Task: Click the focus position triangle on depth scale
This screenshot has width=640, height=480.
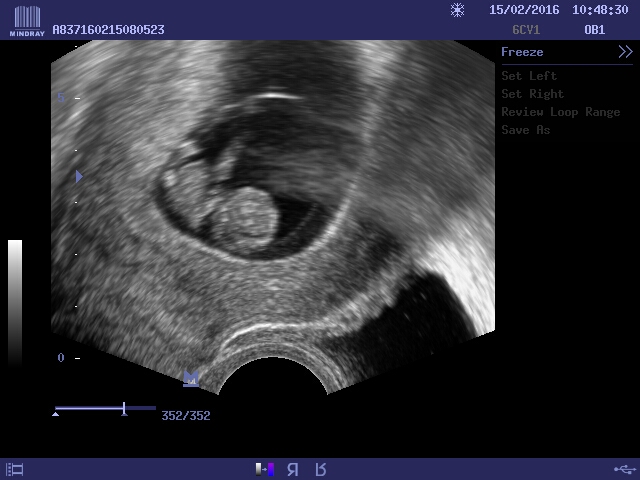Action: tap(79, 176)
